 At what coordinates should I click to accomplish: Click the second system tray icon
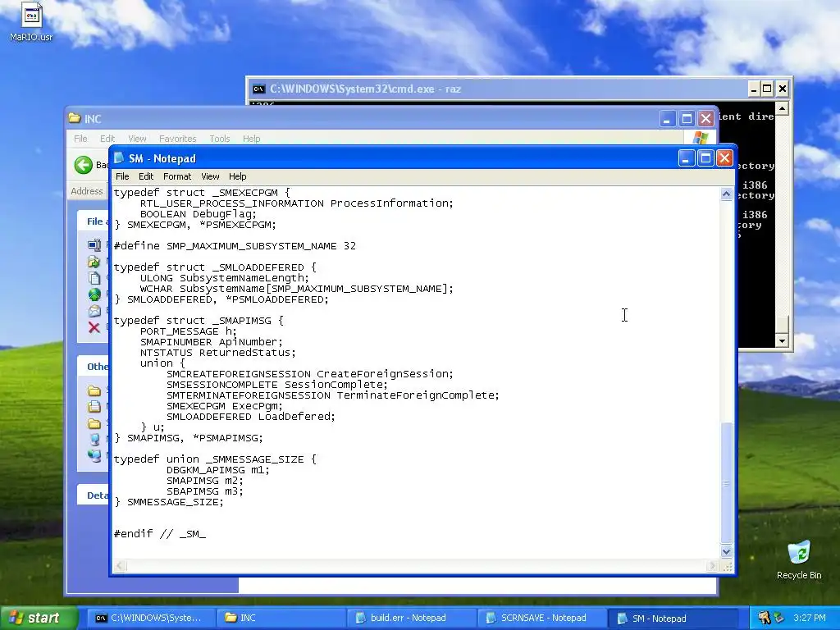coord(779,618)
